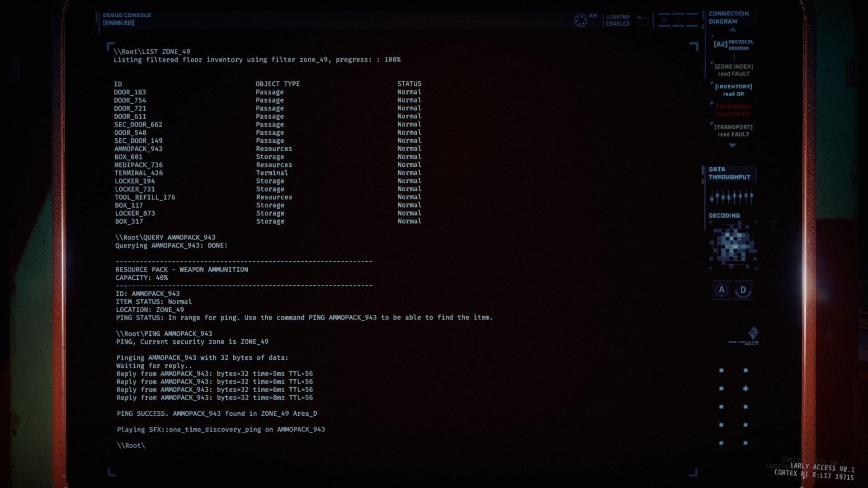Click the CAPACITY: 40% line

pos(142,277)
